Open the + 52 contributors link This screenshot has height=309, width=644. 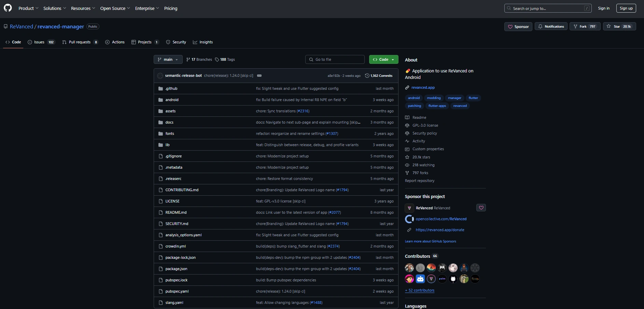(x=420, y=290)
